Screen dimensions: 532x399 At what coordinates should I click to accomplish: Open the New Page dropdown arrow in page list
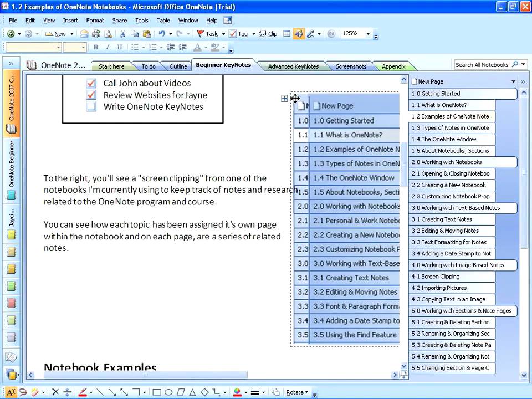(513, 81)
